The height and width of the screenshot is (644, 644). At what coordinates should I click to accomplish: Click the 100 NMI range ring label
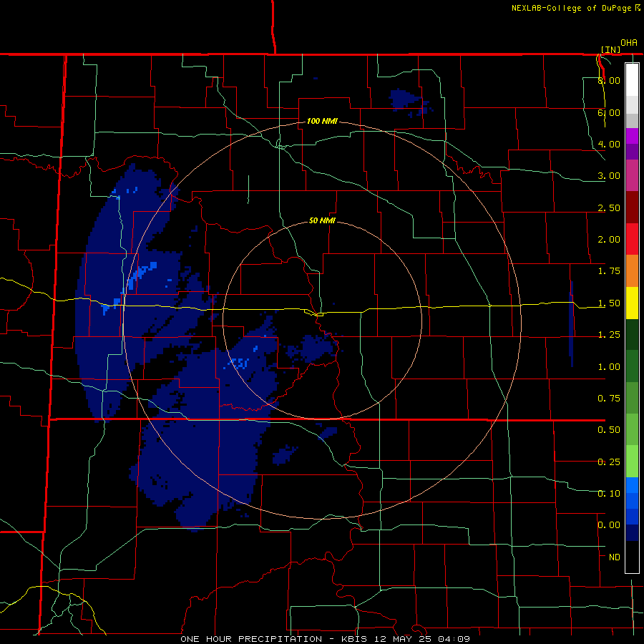[x=322, y=121]
